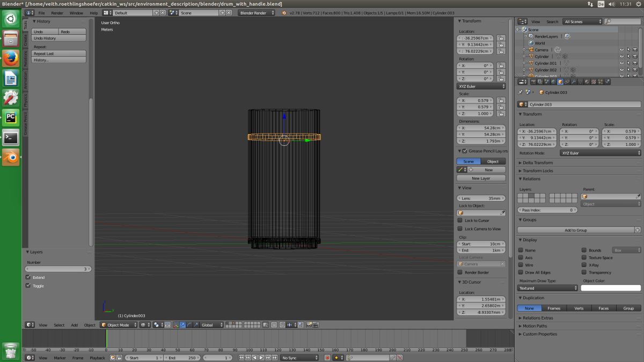
Task: Click the white Object Color swatch
Action: 611,288
